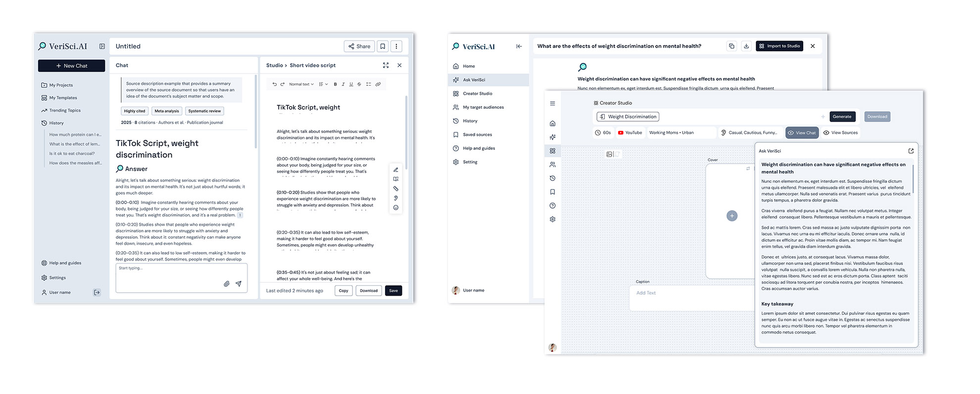The image size is (980, 394).
Task: Click the Generate button in Creator Studio
Action: click(842, 117)
